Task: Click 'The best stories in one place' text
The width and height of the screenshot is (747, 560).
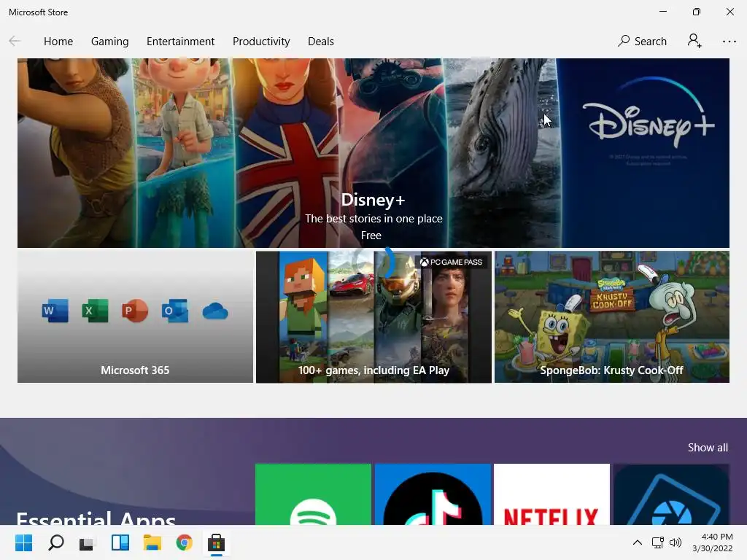Action: pos(373,219)
